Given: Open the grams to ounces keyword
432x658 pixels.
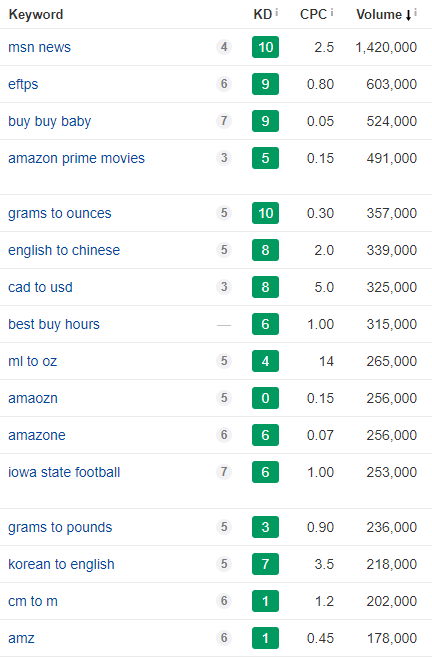Looking at the screenshot, I should (x=60, y=213).
